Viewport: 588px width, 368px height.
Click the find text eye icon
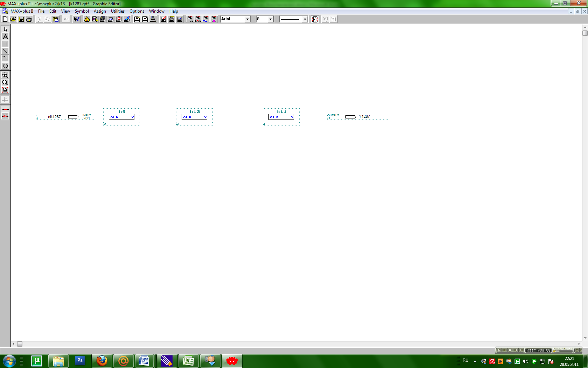(x=190, y=19)
